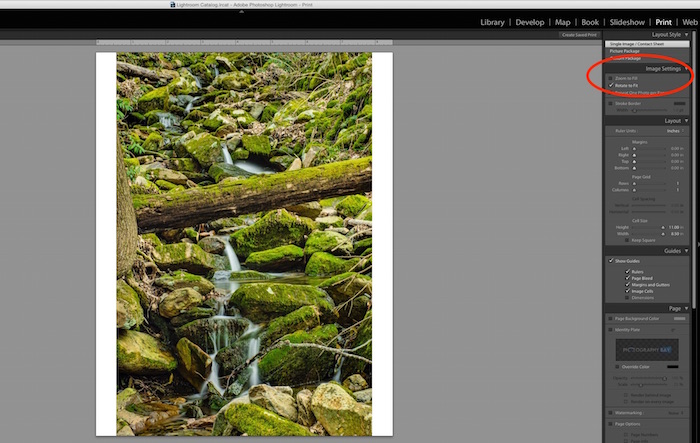This screenshot has height=443, width=700.
Task: Click the Override Color swatch
Action: coord(671,366)
